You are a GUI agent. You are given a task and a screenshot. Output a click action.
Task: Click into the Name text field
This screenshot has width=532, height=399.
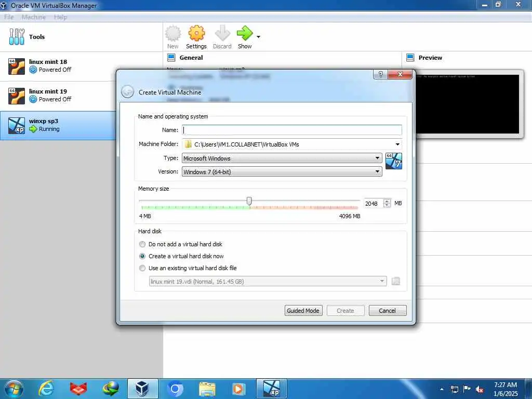click(x=292, y=130)
